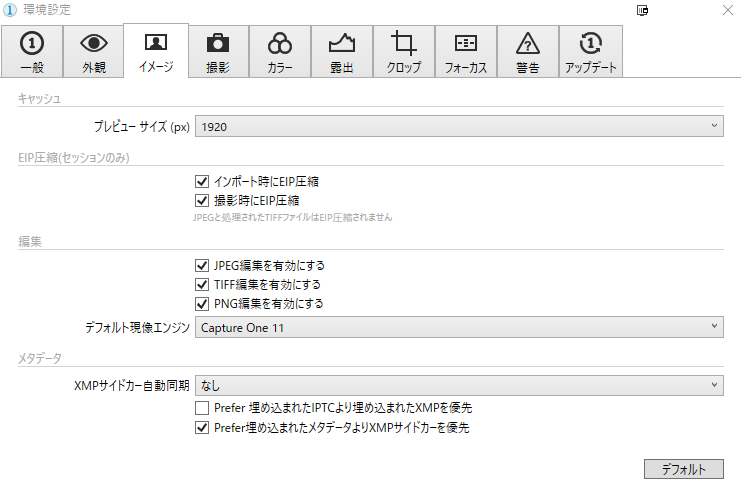Disable インポート時にEIP圧縮 checkbox
Screen dimensions: 741x489
tap(203, 182)
